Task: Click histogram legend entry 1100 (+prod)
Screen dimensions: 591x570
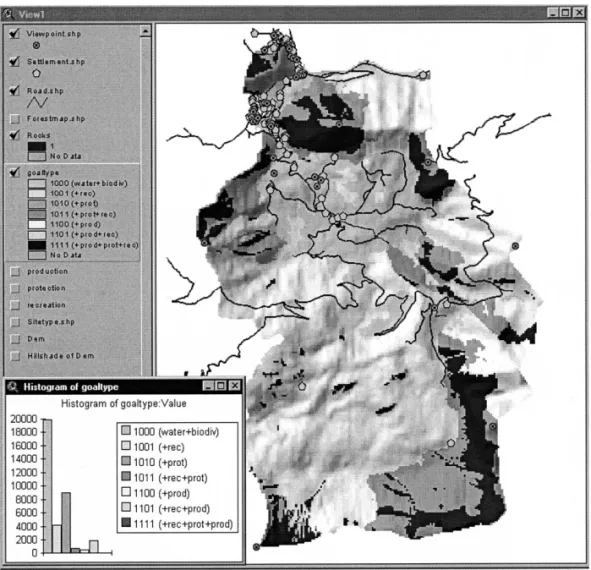Action: pos(156,493)
